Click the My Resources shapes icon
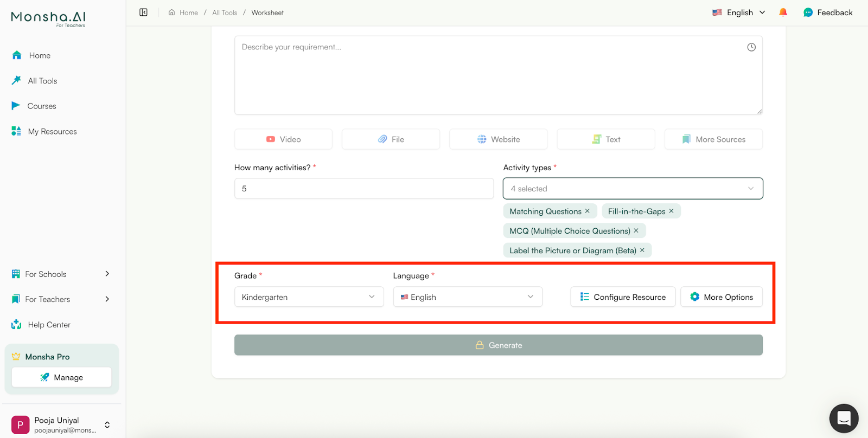This screenshot has height=438, width=868. pos(16,131)
